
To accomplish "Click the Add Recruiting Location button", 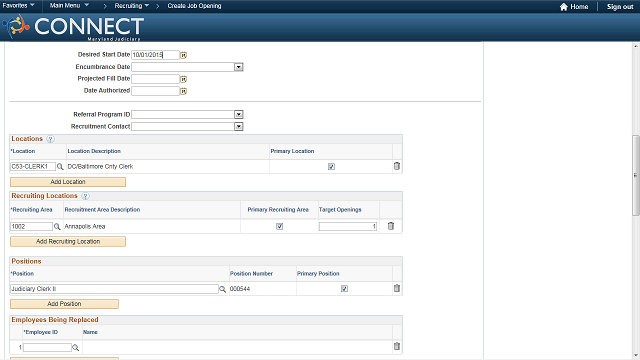I will pos(68,242).
